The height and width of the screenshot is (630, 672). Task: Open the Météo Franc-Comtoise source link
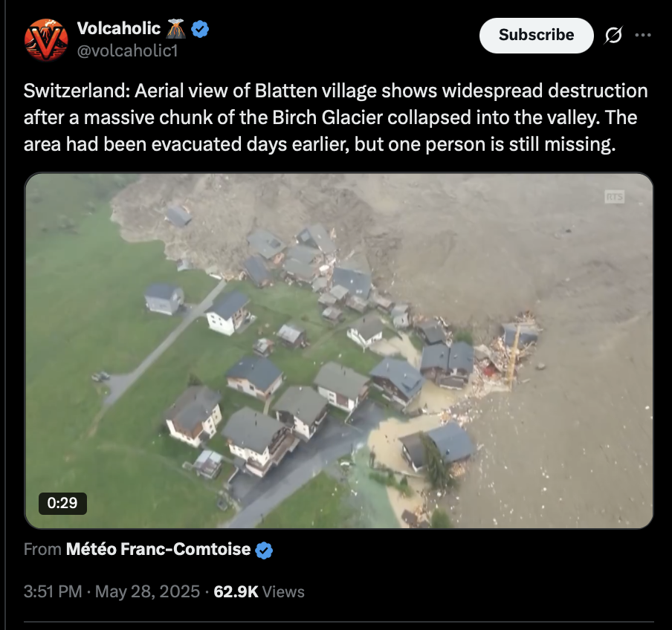pos(158,550)
